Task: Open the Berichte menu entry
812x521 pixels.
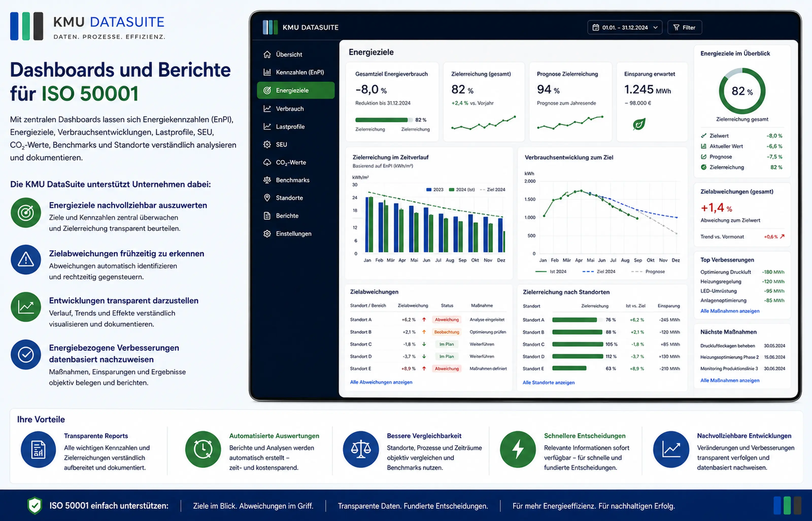Action: (296, 216)
